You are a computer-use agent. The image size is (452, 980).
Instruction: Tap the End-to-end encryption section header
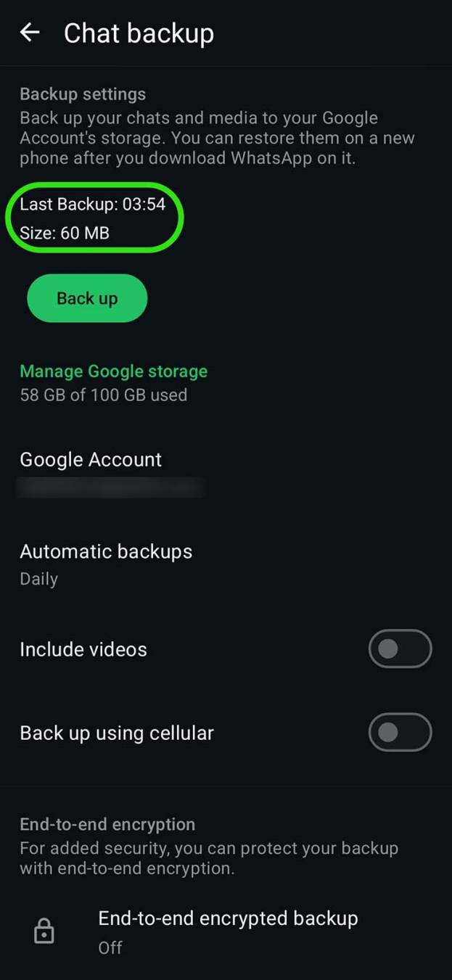107,824
